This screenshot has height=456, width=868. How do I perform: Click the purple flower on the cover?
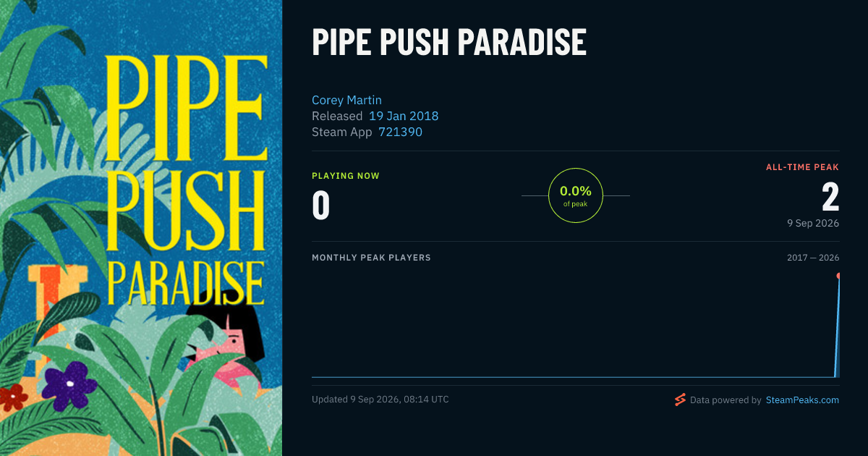click(69, 384)
